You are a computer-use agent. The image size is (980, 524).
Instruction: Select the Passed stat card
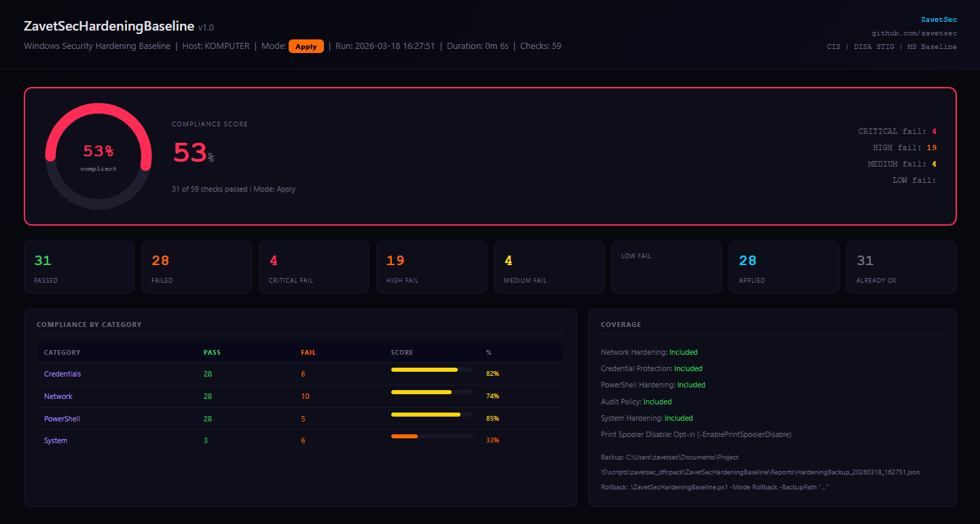pyautogui.click(x=79, y=267)
